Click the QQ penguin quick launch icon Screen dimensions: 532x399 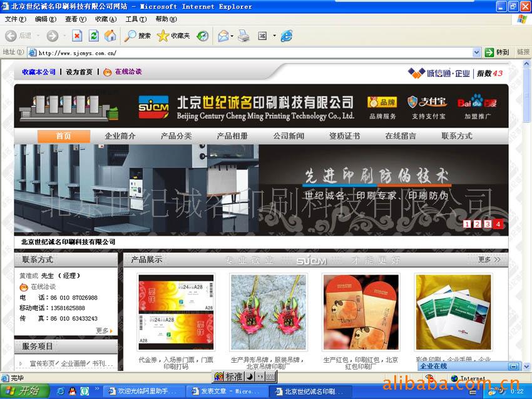point(72,391)
